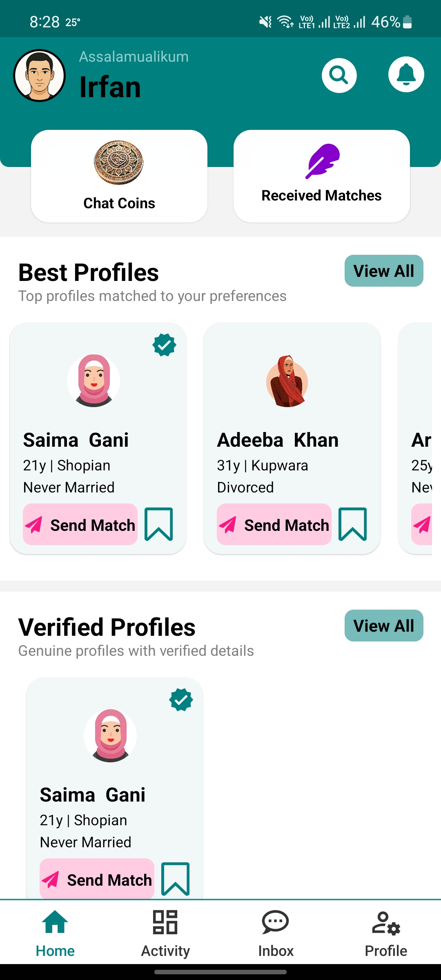The width and height of the screenshot is (441, 980).
Task: Tap verified badge on Saima Gani's Best Profiles card
Action: pos(164,345)
